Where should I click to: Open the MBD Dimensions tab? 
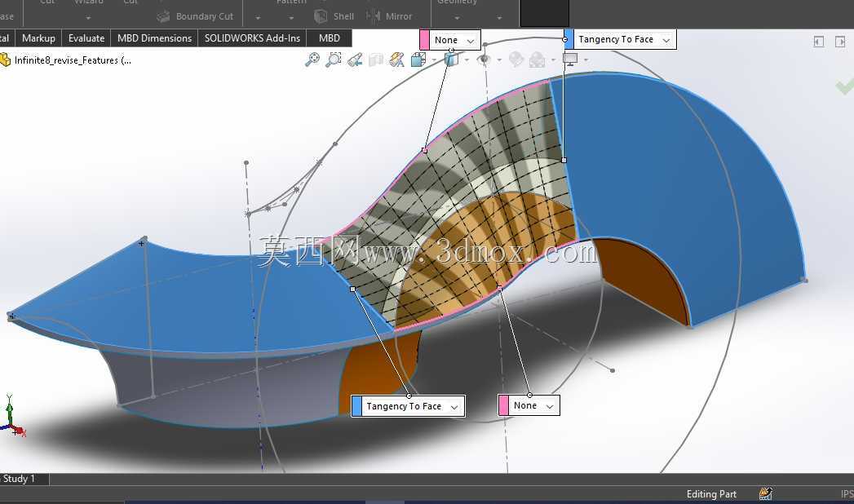[154, 38]
